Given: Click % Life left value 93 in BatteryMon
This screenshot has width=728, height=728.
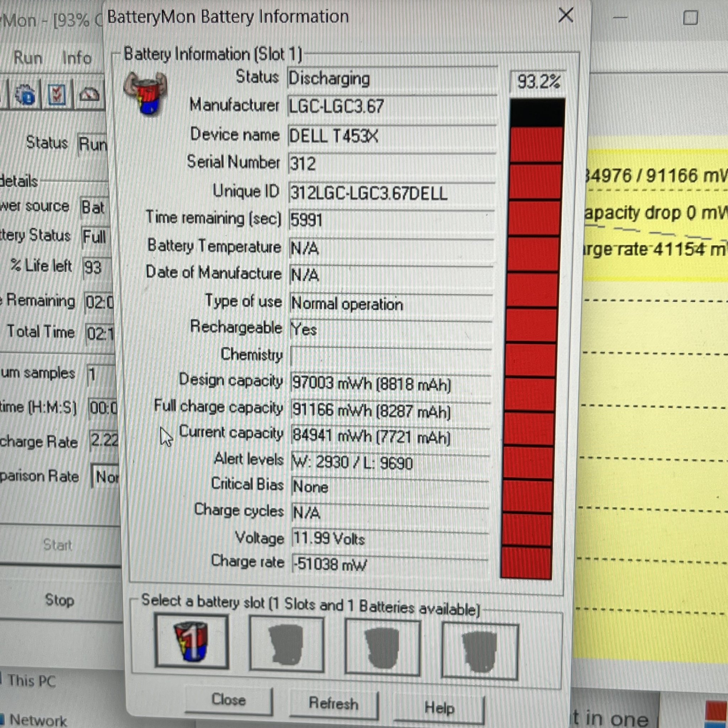Looking at the screenshot, I should (x=96, y=268).
